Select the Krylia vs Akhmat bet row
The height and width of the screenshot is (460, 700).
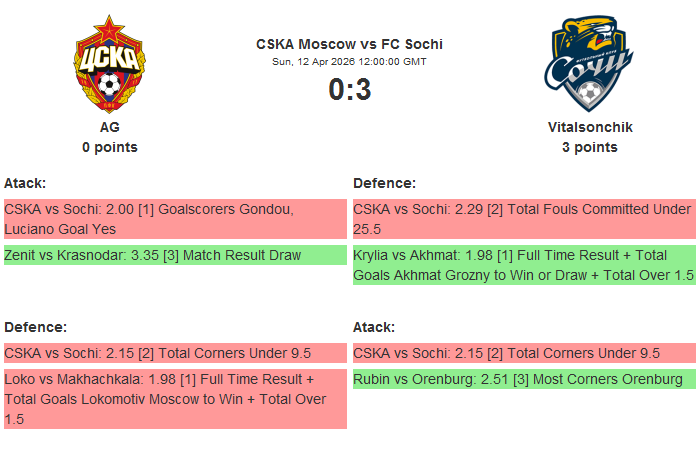(523, 265)
